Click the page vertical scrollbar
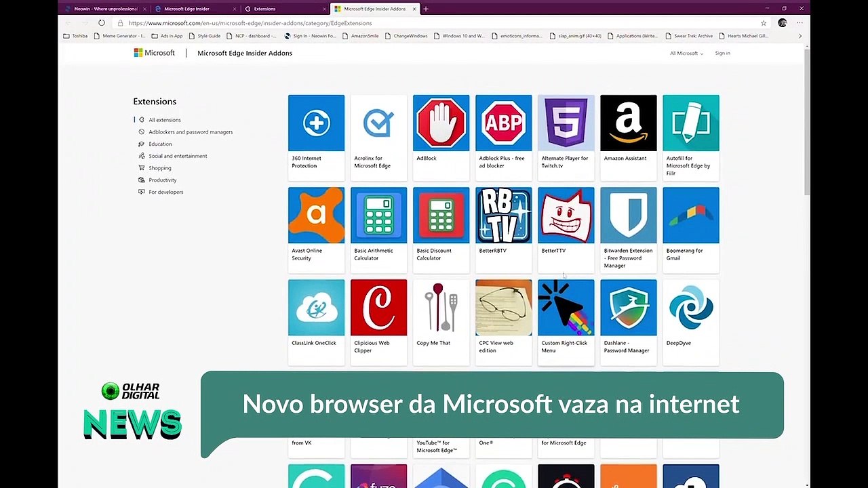Image resolution: width=868 pixels, height=488 pixels. (x=807, y=122)
